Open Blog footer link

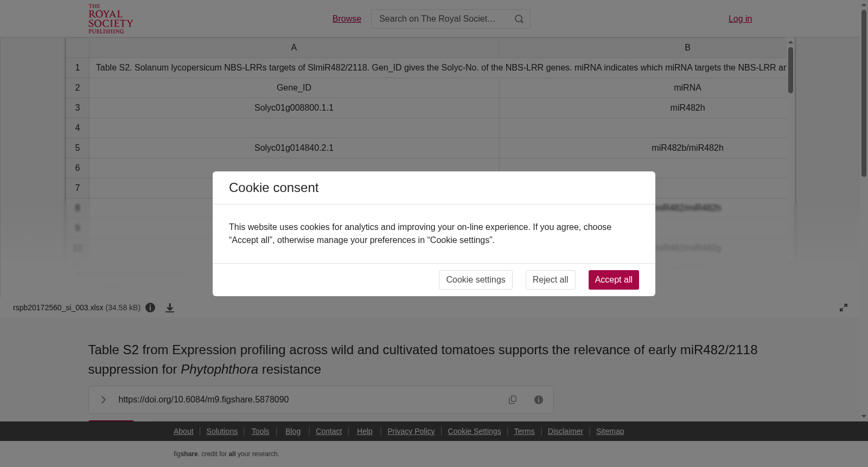click(293, 431)
